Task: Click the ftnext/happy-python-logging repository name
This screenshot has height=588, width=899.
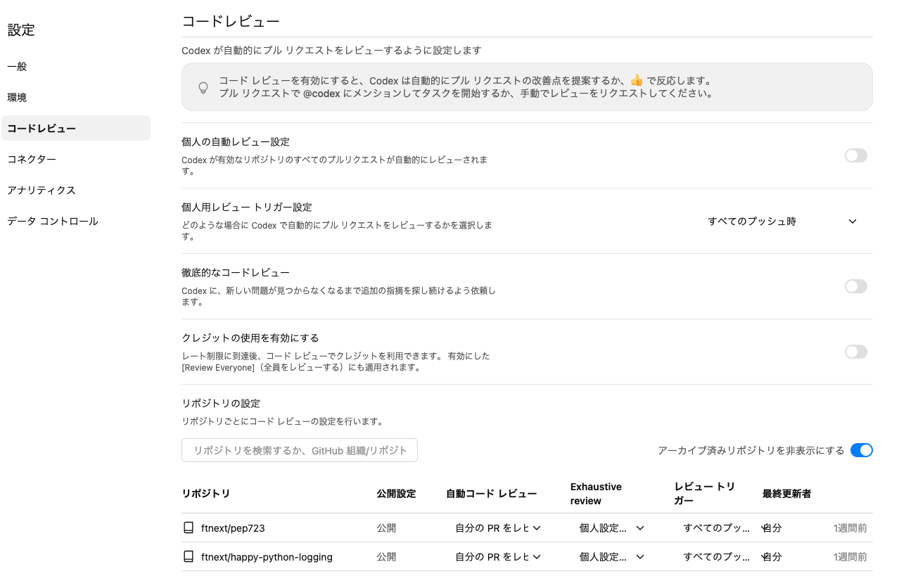Action: click(267, 556)
